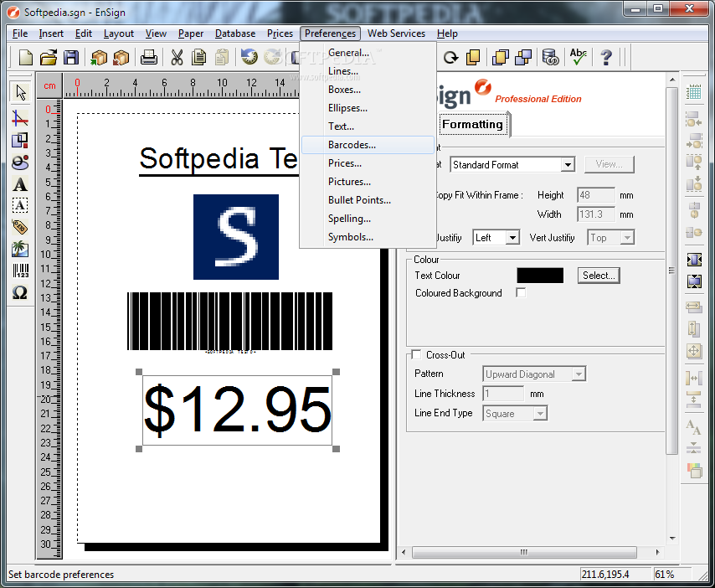
Task: Click the Height field showing 48
Action: pos(595,195)
